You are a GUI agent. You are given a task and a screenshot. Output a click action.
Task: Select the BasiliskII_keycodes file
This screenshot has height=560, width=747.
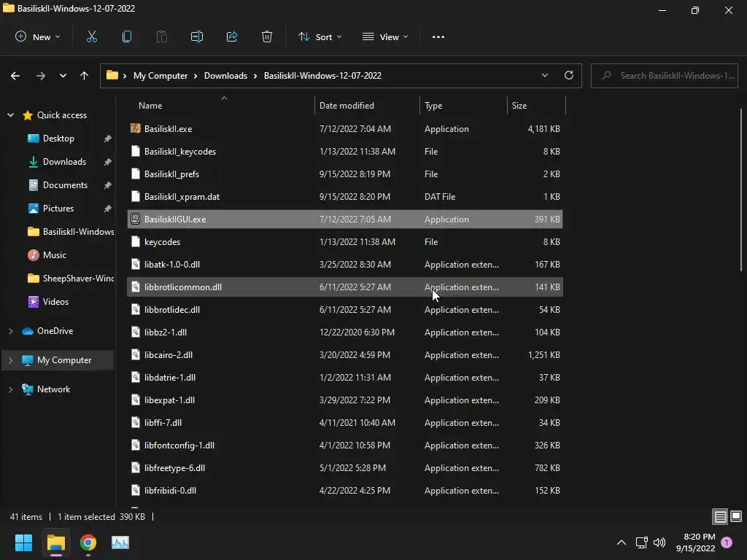(x=345, y=151)
